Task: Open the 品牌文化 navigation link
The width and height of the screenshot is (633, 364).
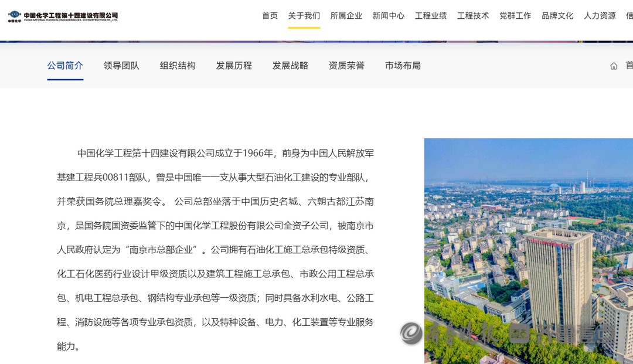Action: tap(557, 16)
